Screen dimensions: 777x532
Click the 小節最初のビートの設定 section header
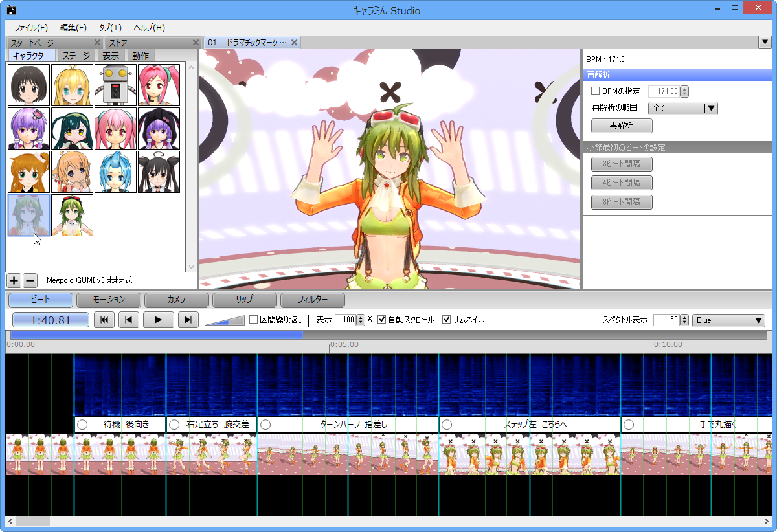[x=677, y=148]
